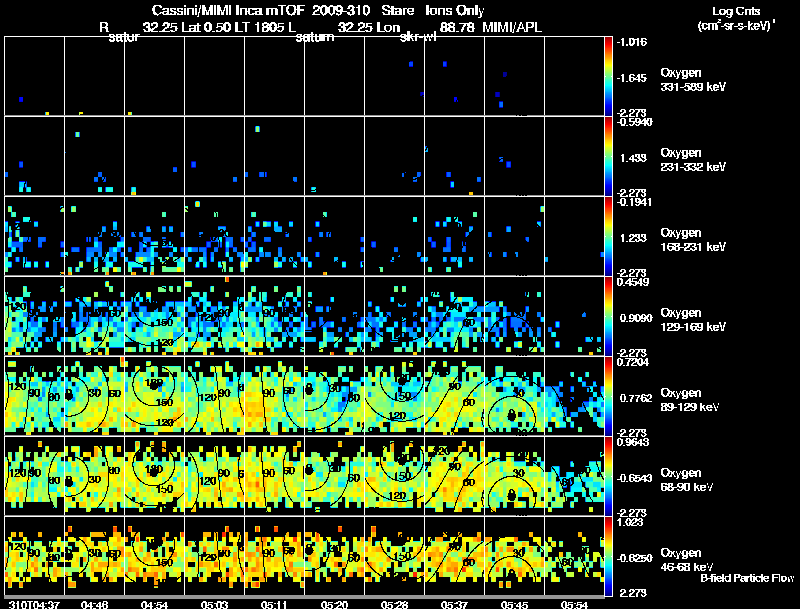This screenshot has width=800, height=609.
Task: Select the 05:11 time axis label
Action: (274, 605)
